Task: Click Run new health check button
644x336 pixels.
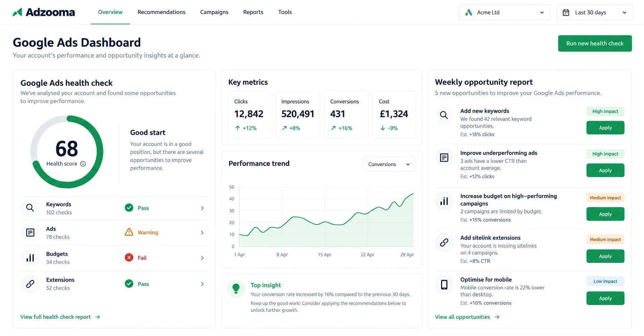Action: click(x=595, y=43)
